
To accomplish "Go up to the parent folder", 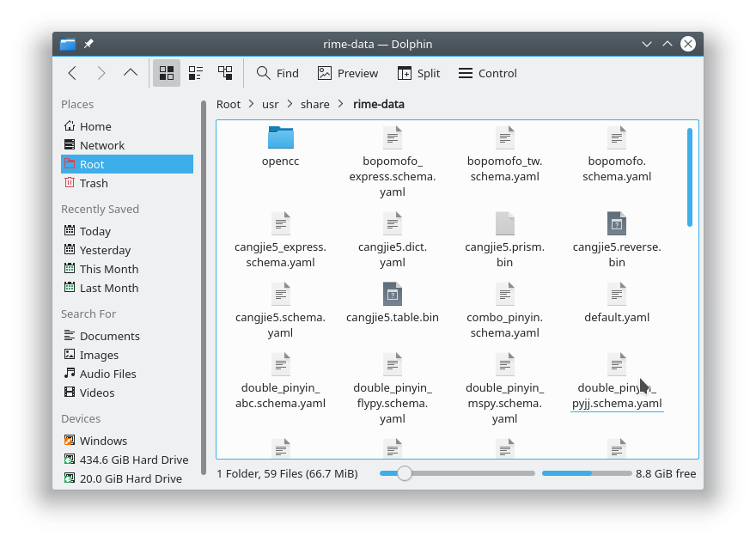I will [131, 73].
